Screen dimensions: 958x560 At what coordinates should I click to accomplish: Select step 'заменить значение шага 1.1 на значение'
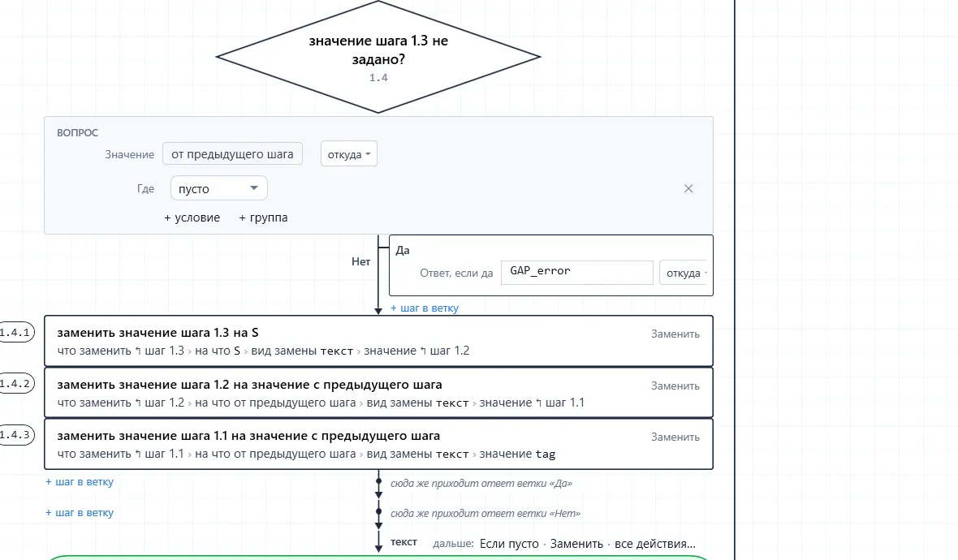378,444
